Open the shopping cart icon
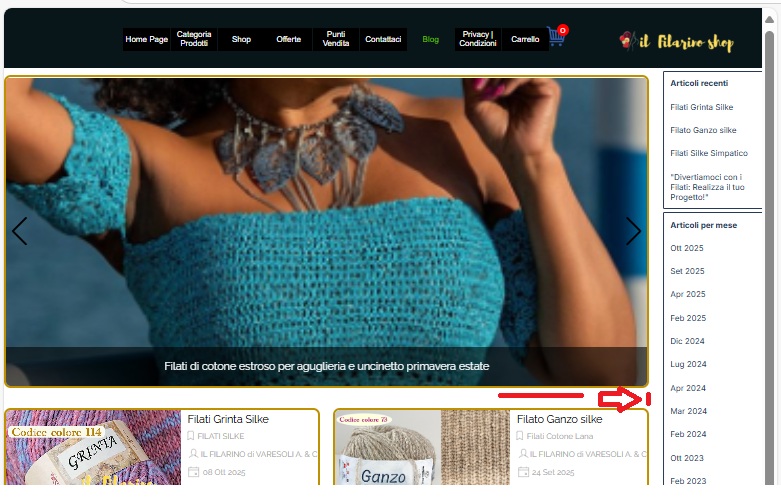Image resolution: width=781 pixels, height=499 pixels. (556, 39)
